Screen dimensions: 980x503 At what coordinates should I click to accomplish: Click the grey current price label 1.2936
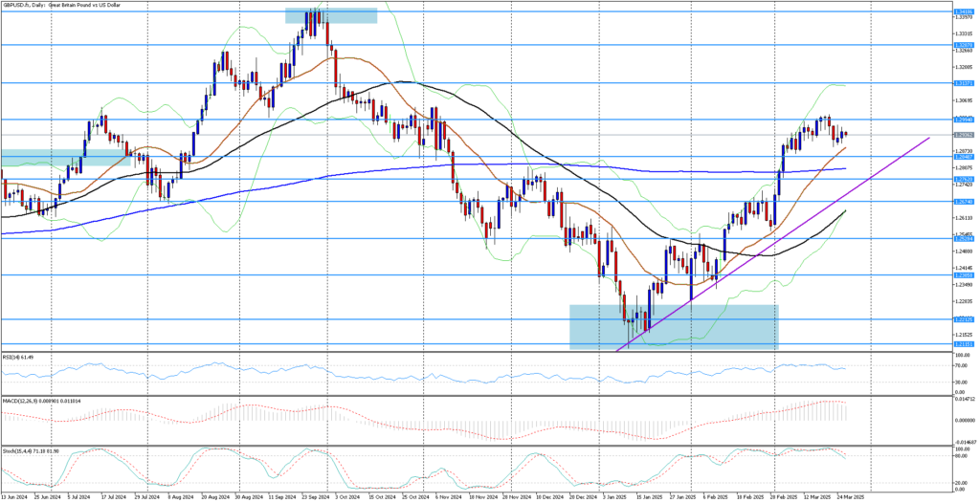[x=964, y=135]
